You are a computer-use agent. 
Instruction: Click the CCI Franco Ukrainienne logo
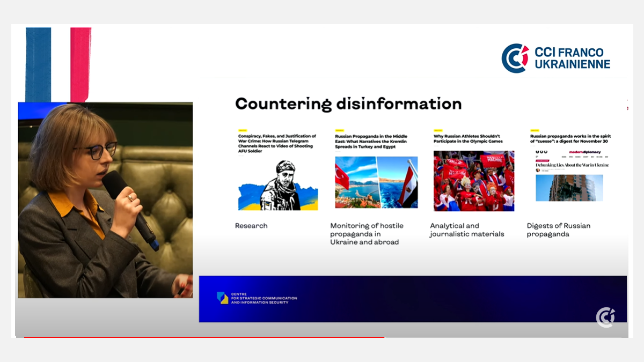[556, 58]
